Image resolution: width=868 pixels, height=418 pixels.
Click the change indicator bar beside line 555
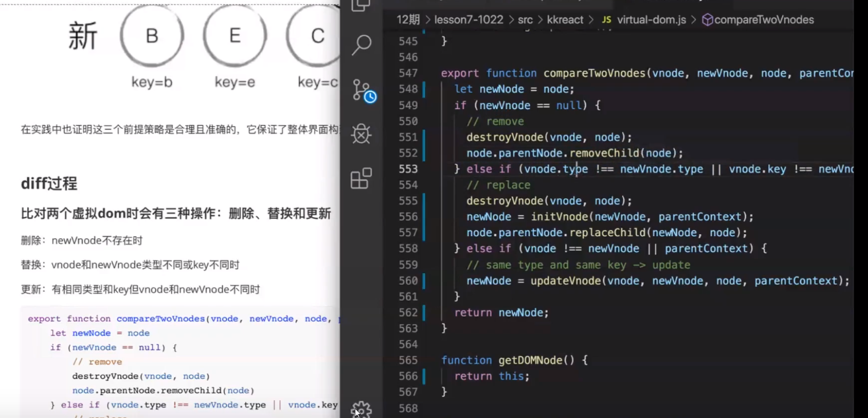pos(424,200)
